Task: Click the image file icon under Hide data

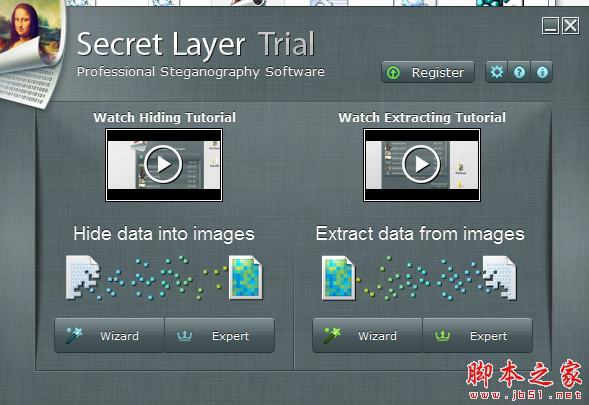Action: (x=245, y=278)
